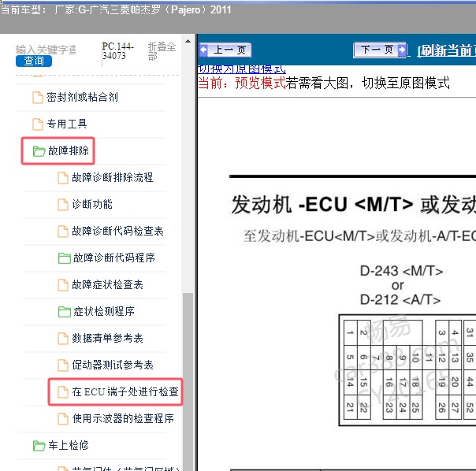Image resolution: width=476 pixels, height=471 pixels.
Task: Click the 查询 search button
Action: [x=34, y=61]
